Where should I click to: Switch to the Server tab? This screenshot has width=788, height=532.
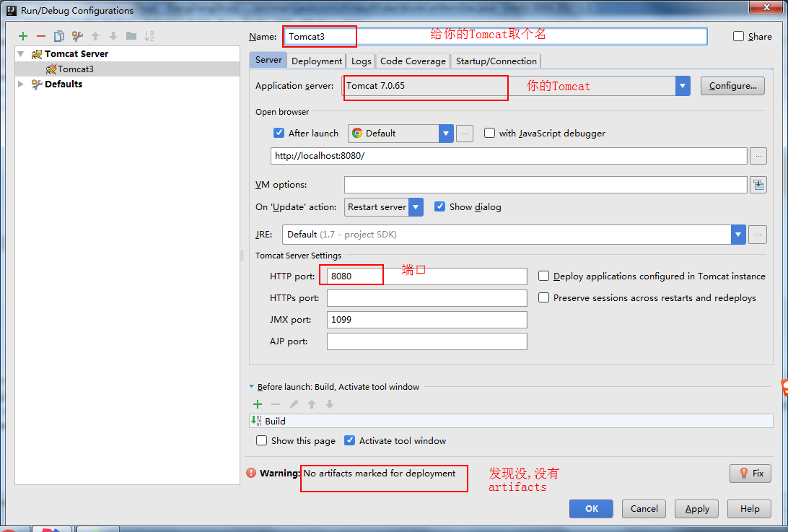point(268,60)
